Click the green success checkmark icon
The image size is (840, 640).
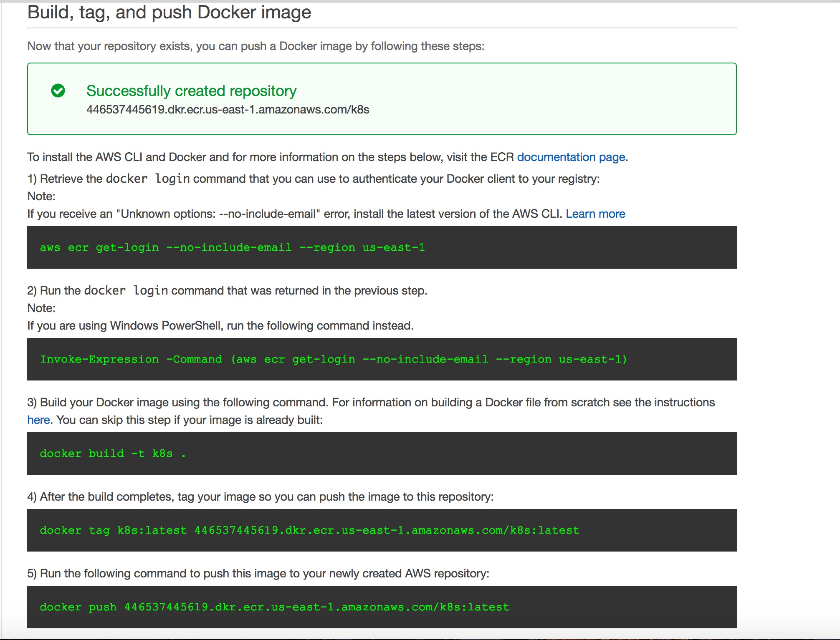tap(58, 91)
